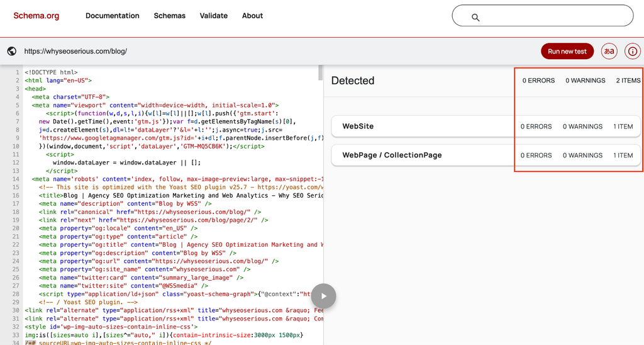The image size is (644, 345).
Task: Click the search magnifier icon
Action: pyautogui.click(x=475, y=17)
